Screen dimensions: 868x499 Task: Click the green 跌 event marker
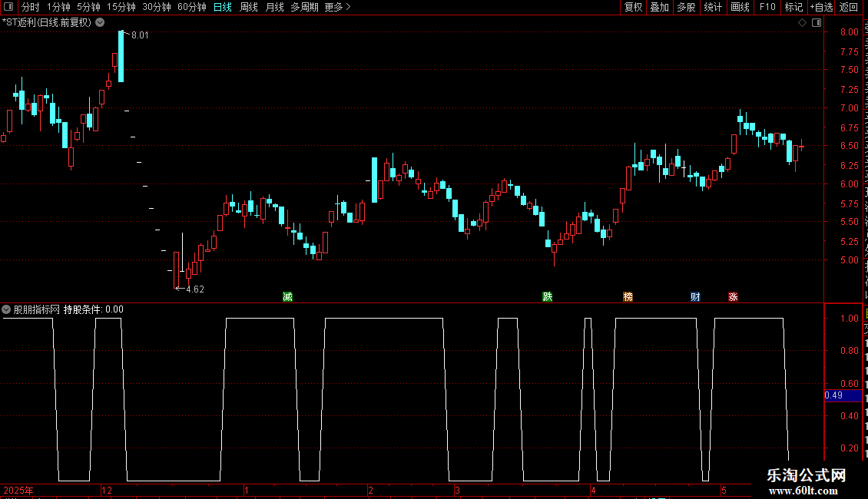tap(548, 296)
